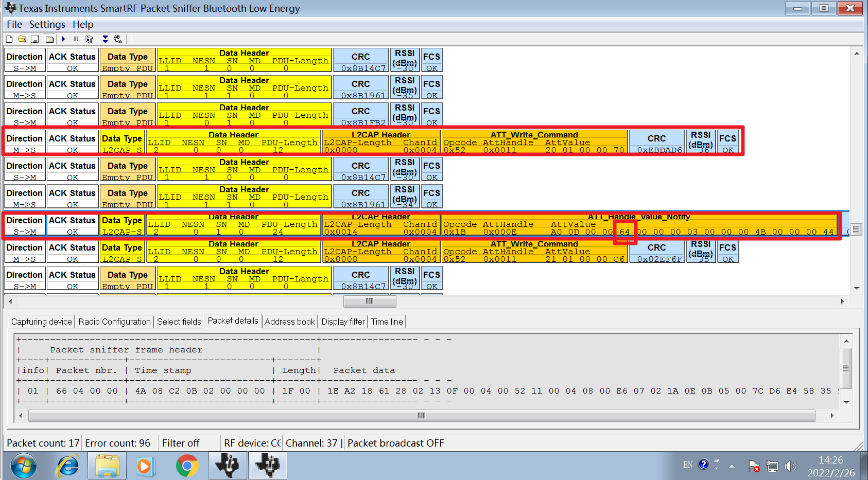
Task: Save the capture using the floppy disk icon
Action: [x=35, y=39]
